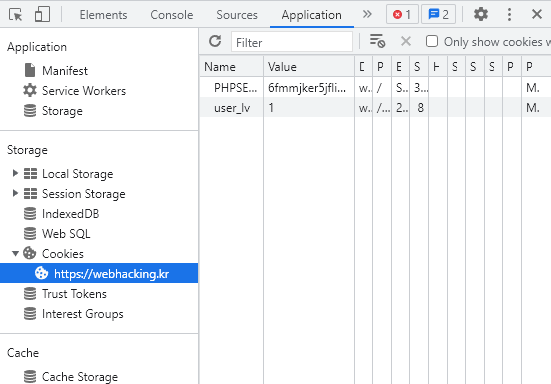The height and width of the screenshot is (384, 551).
Task: Open the issues badge showing 2
Action: [438, 14]
